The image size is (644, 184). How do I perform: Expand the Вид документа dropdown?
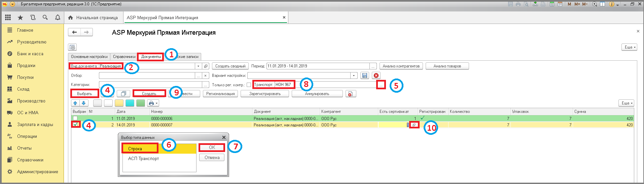(x=199, y=66)
